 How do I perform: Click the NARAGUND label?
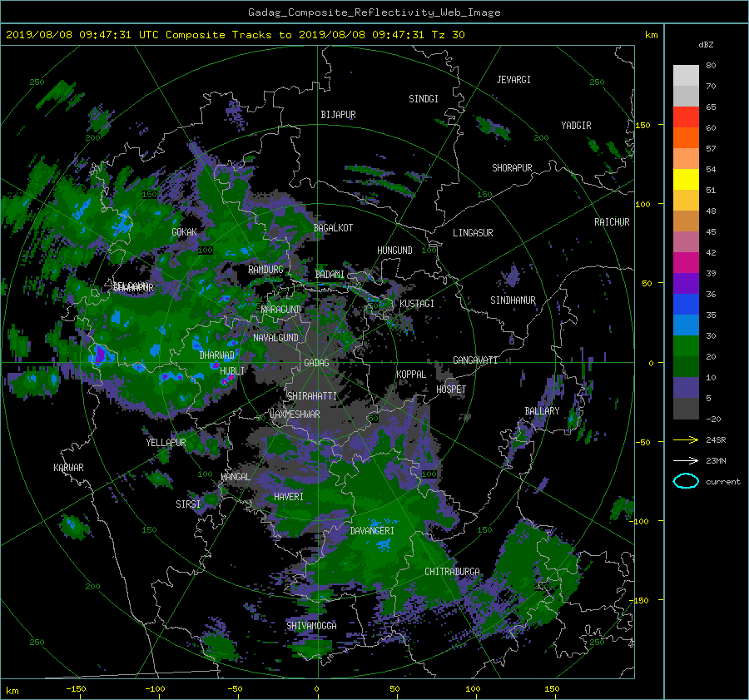coord(281,310)
